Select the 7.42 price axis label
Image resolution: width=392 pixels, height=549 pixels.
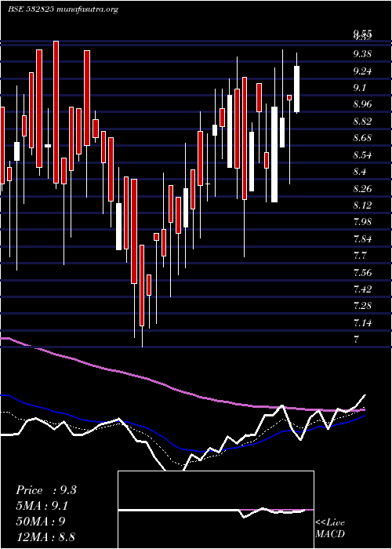tap(362, 289)
